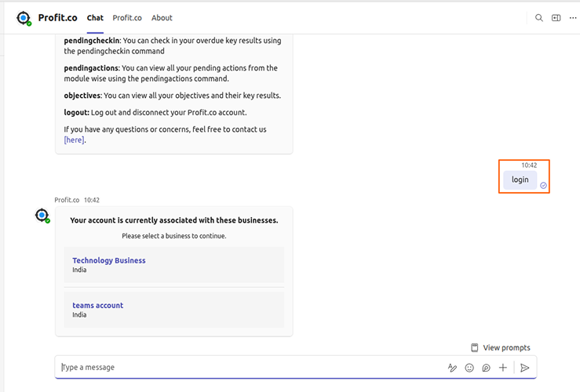Click the pendingactions command description
The height and width of the screenshot is (392, 580).
[x=170, y=73]
